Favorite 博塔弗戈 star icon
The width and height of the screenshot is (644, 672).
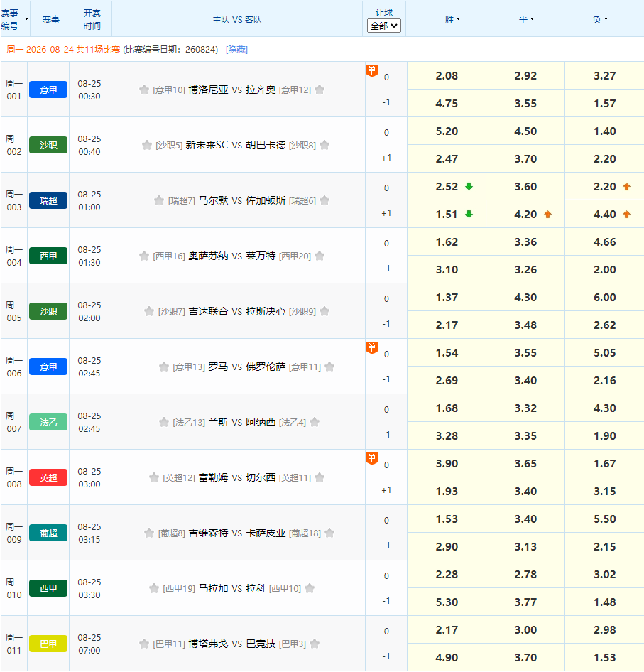click(x=144, y=644)
